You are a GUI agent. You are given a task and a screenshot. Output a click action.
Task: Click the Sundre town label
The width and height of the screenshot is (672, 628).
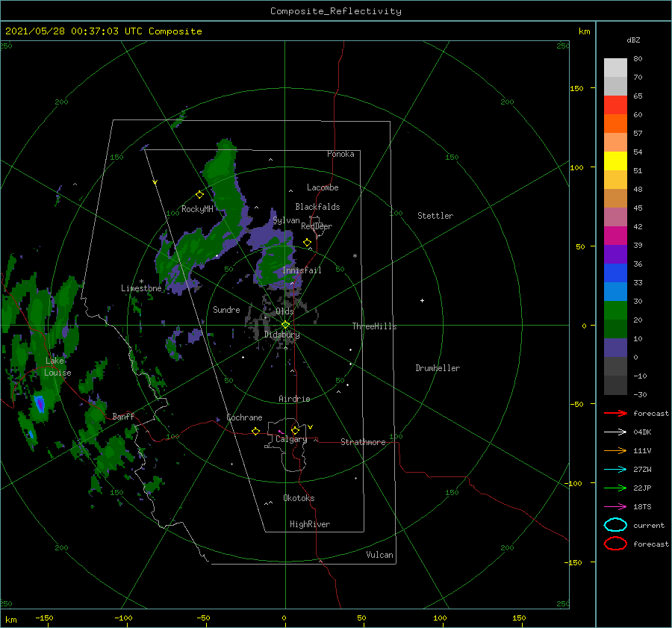point(226,309)
